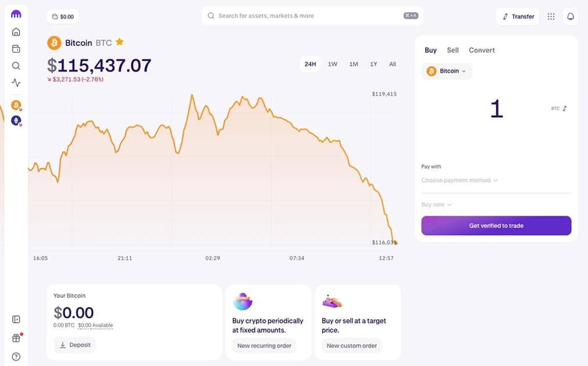Toggle Bitcoin as a favorite star
588x366 pixels.
click(x=119, y=42)
